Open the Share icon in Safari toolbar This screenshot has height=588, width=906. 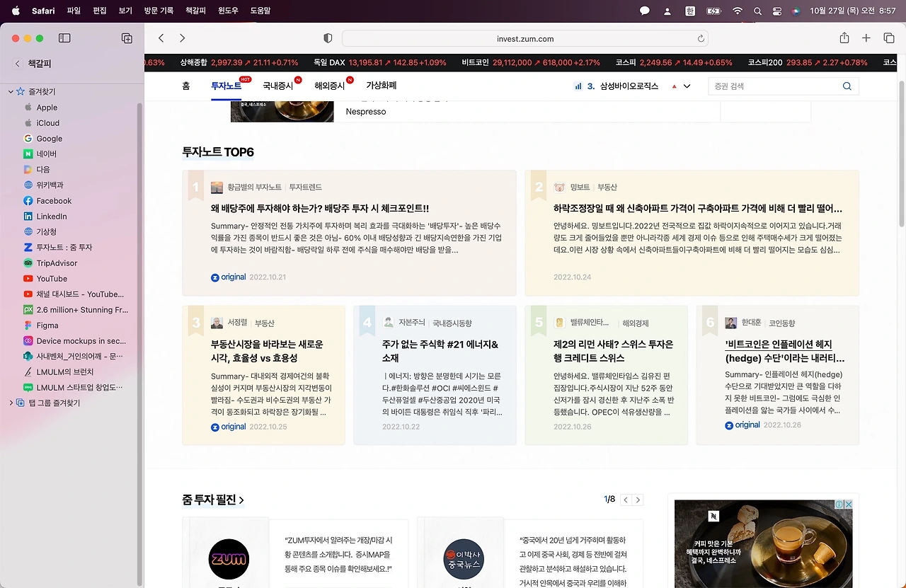click(844, 38)
